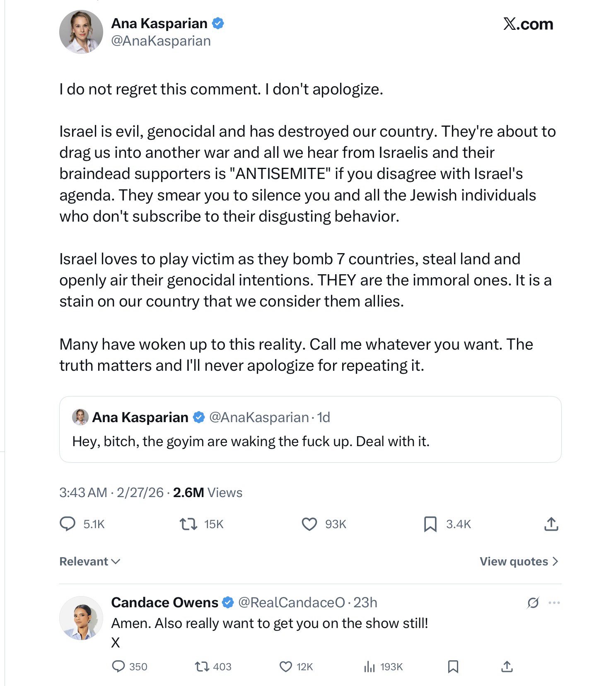This screenshot has height=686, width=616.
Task: Share the main post
Action: click(551, 524)
